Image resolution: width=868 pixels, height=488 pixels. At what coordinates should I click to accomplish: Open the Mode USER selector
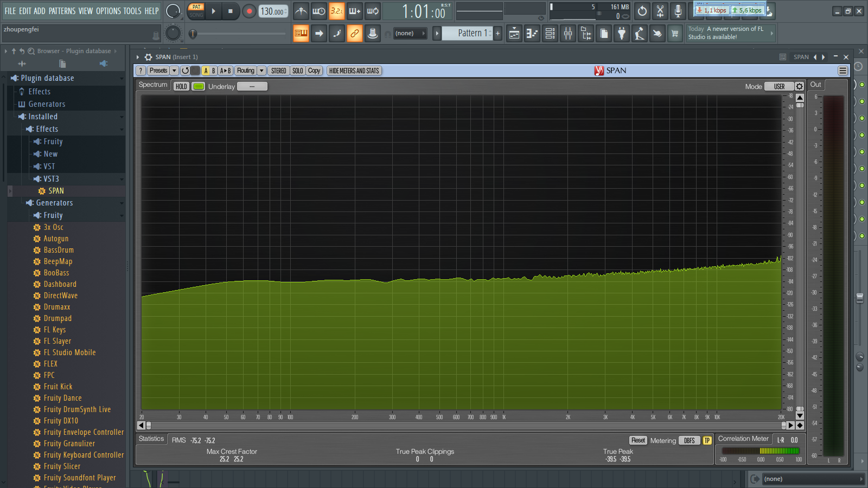click(779, 86)
